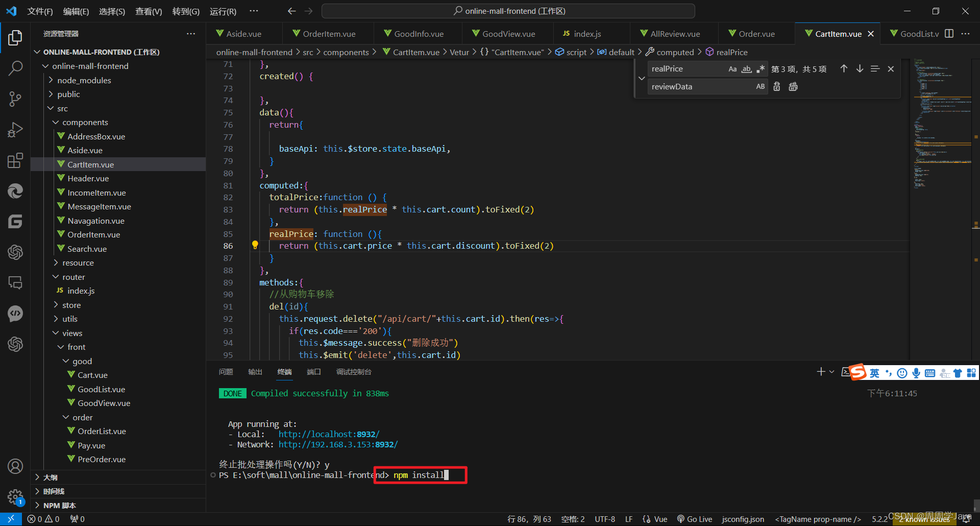Switch to the index.js editor tab

pos(587,34)
